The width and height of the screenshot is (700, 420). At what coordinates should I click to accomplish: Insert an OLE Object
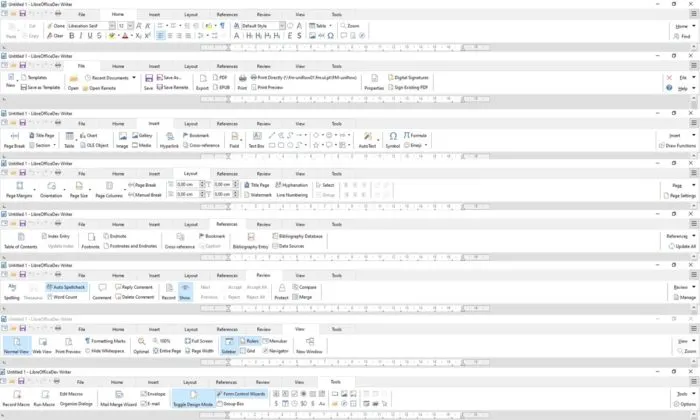94,145
